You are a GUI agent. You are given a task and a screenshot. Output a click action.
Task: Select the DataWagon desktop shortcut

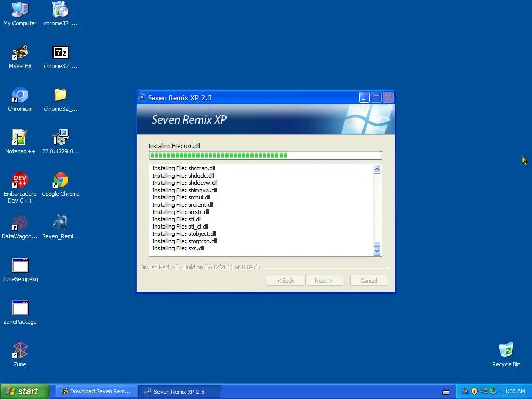pos(20,227)
